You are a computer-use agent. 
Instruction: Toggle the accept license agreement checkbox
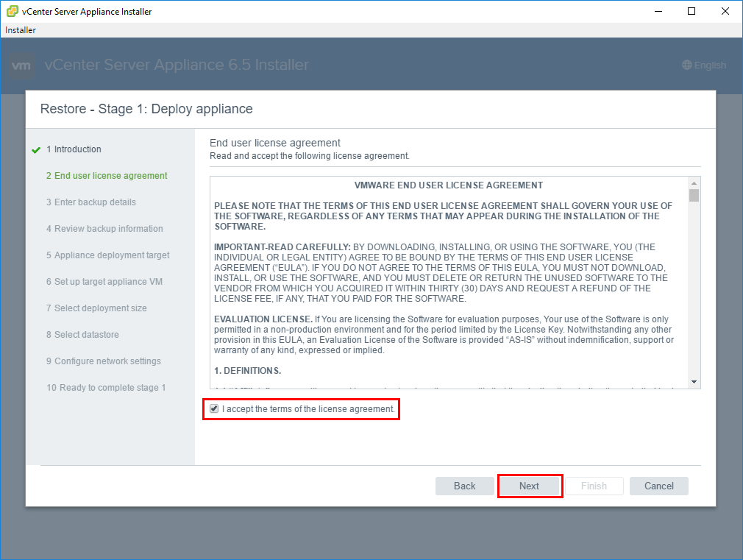[214, 408]
